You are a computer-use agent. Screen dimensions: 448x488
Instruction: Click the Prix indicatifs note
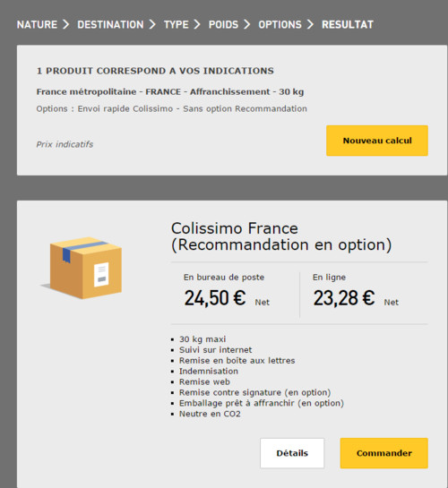point(65,144)
